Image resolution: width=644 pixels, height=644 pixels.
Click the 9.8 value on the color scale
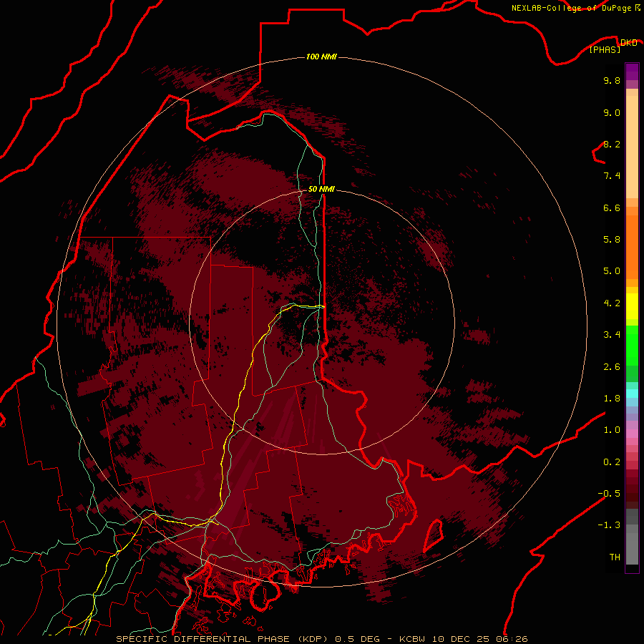(x=612, y=80)
